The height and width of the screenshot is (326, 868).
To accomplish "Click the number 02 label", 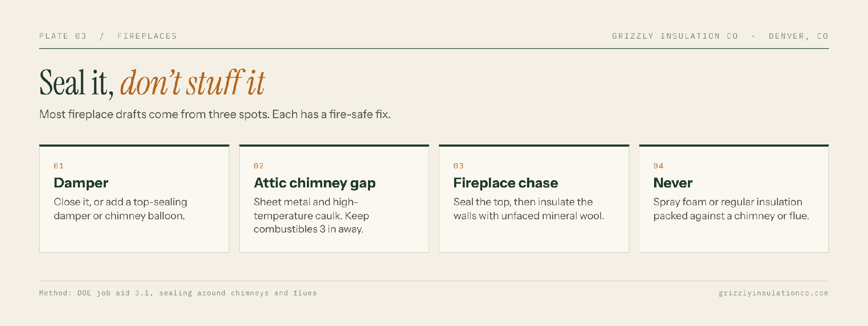I will [258, 166].
